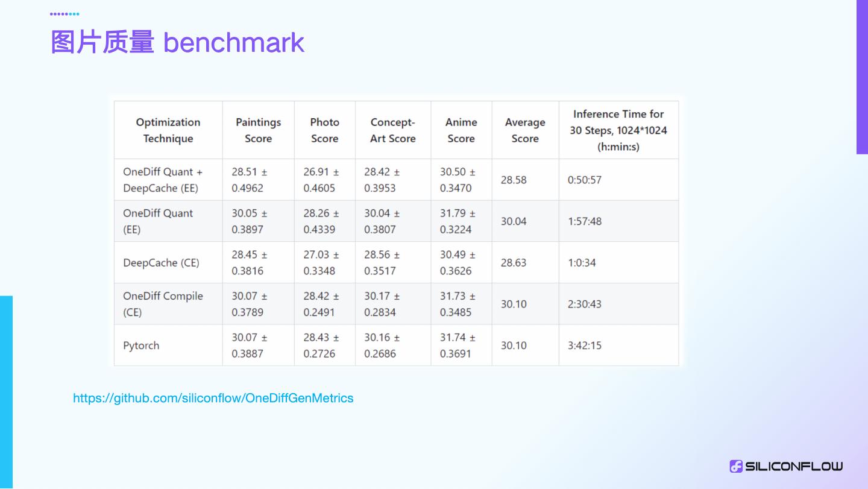Select the "Concept-Art Score" header cell

click(393, 130)
